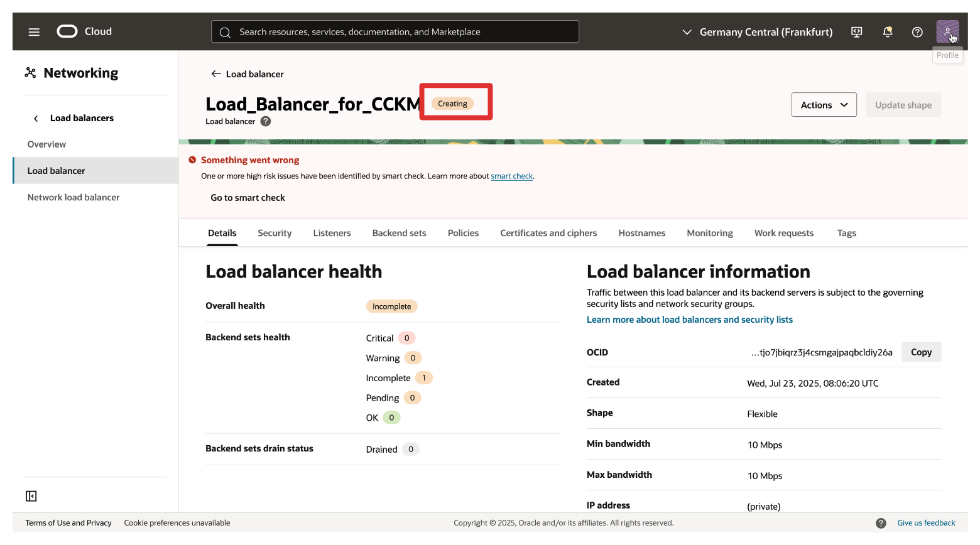The height and width of the screenshot is (545, 980).
Task: Open the hamburger navigation menu
Action: tap(34, 32)
